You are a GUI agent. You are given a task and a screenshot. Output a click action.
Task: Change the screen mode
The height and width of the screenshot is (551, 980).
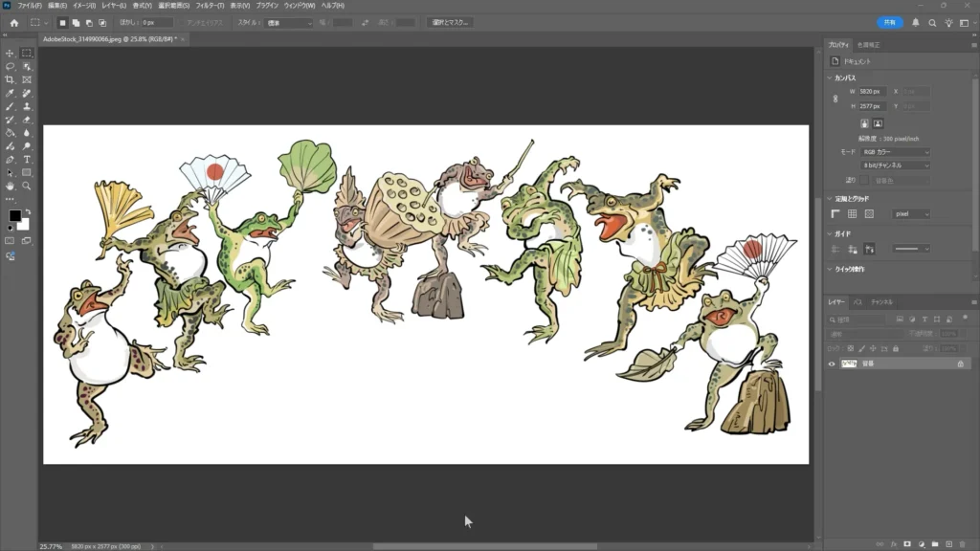pyautogui.click(x=27, y=241)
